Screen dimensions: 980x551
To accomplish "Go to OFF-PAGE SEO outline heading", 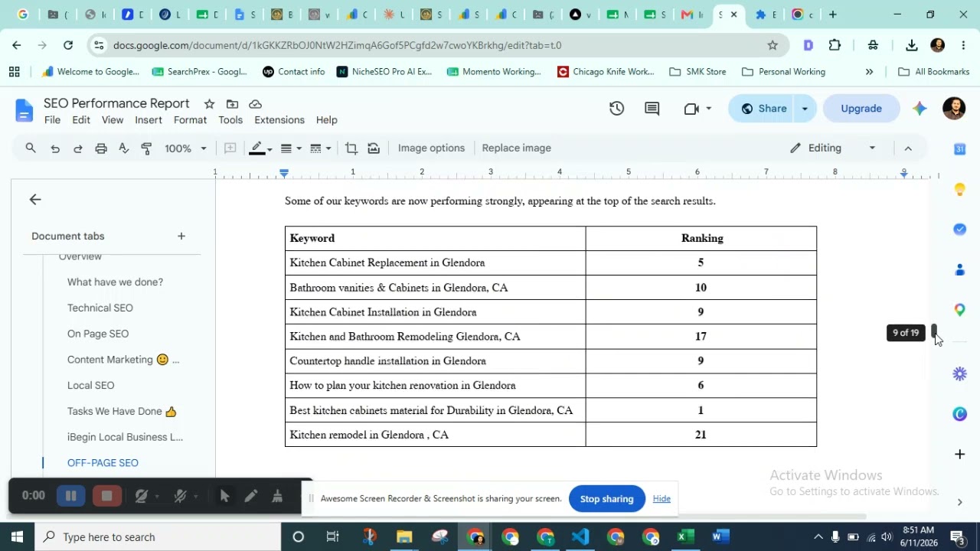I will [x=103, y=463].
